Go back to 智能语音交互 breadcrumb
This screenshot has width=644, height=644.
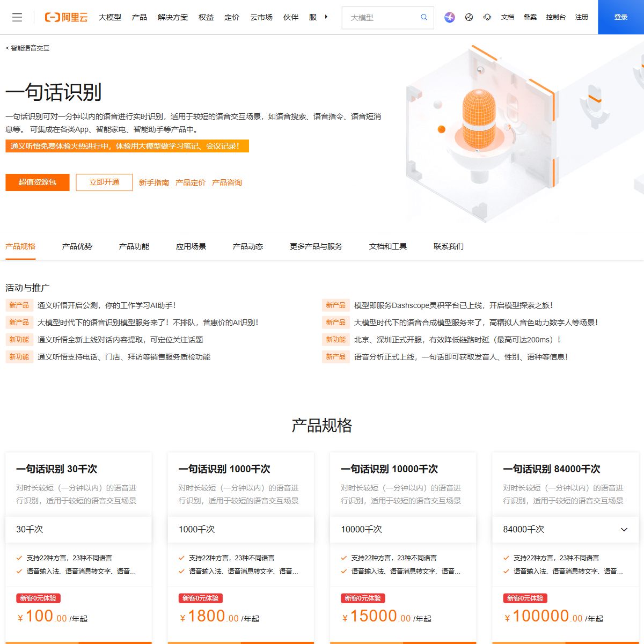27,48
